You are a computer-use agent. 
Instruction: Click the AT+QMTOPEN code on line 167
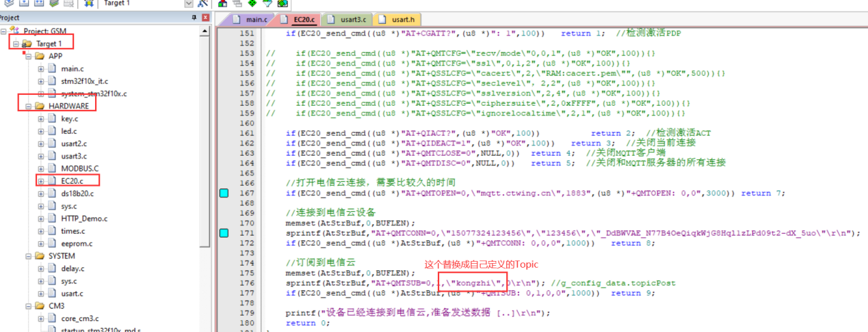click(x=536, y=193)
